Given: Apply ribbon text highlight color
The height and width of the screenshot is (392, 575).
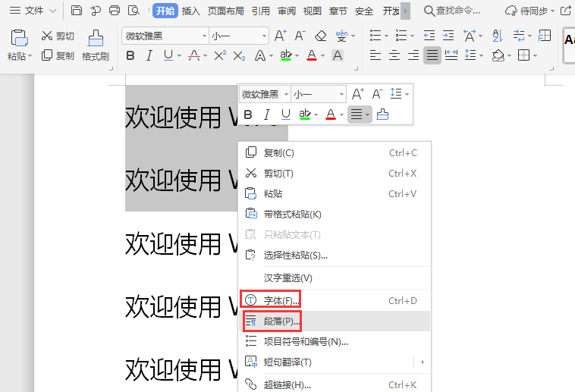Looking at the screenshot, I should tap(286, 56).
